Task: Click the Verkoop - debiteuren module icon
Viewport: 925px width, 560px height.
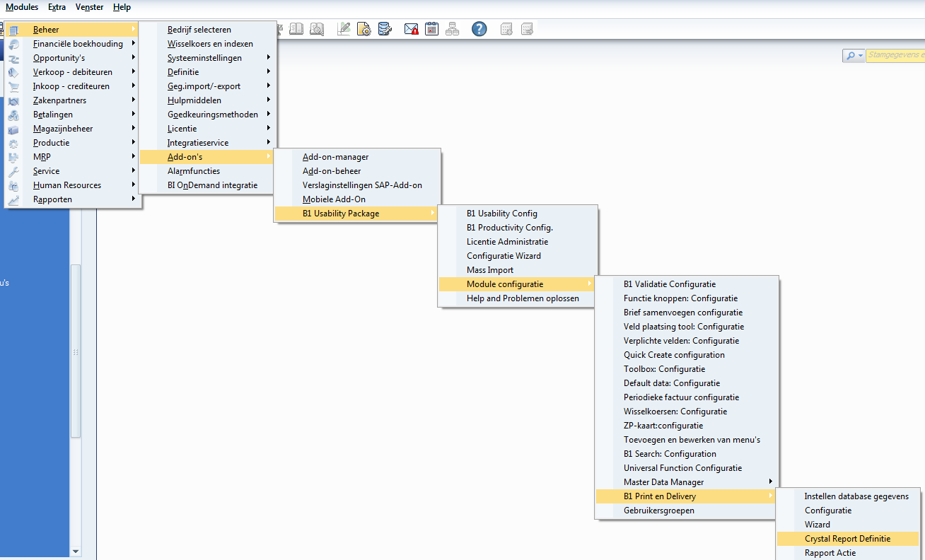Action: click(13, 72)
